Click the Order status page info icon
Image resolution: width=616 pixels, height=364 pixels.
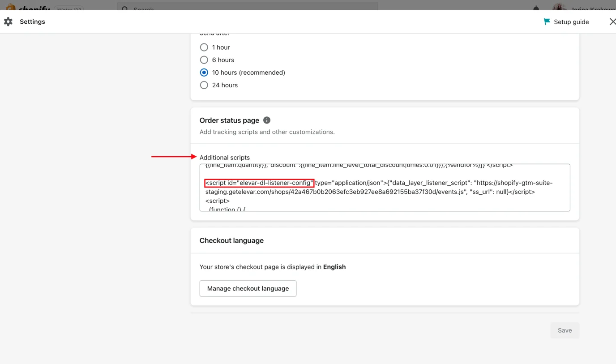click(267, 120)
